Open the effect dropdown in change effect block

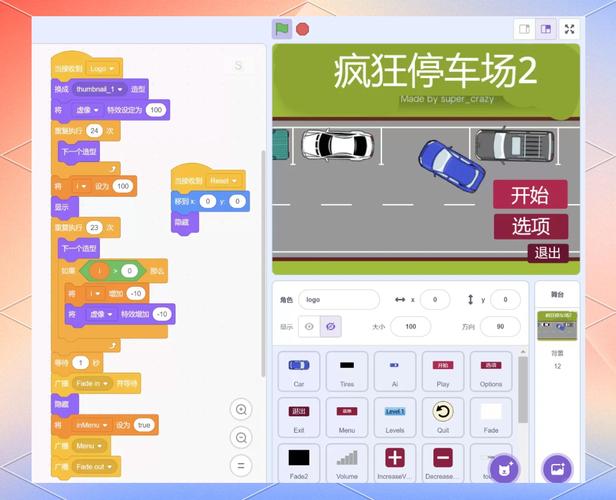pyautogui.click(x=101, y=314)
